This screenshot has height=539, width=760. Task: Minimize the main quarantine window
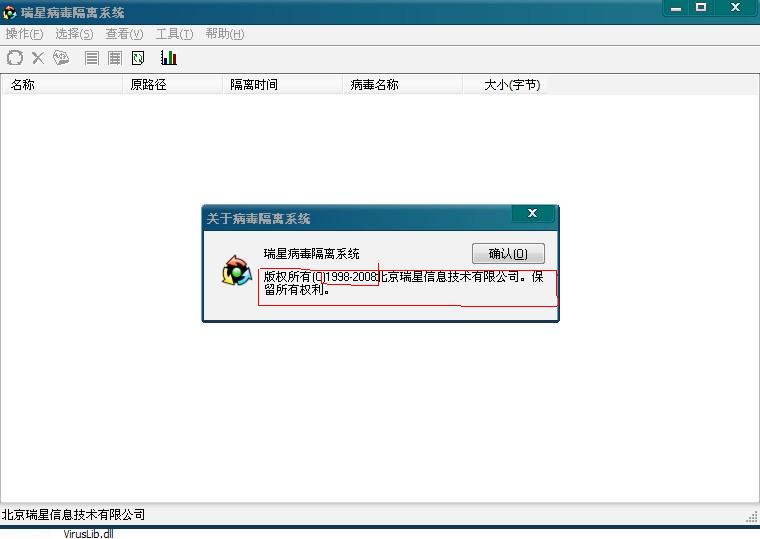pyautogui.click(x=676, y=8)
